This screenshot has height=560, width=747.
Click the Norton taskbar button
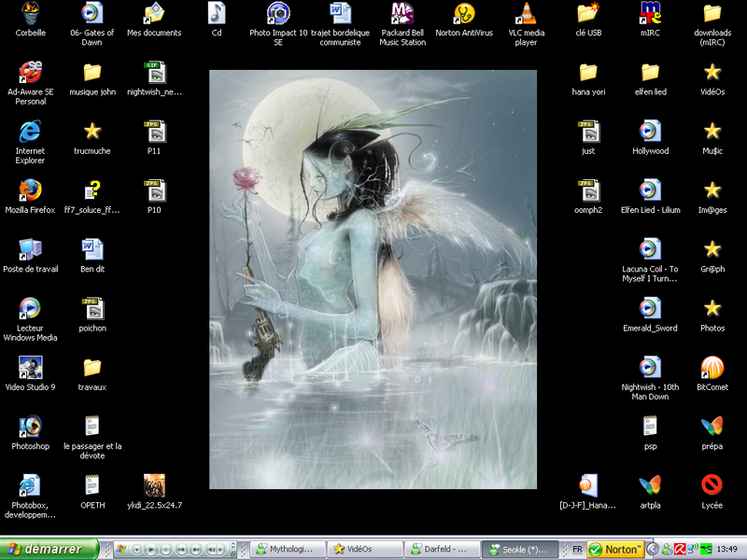(616, 549)
